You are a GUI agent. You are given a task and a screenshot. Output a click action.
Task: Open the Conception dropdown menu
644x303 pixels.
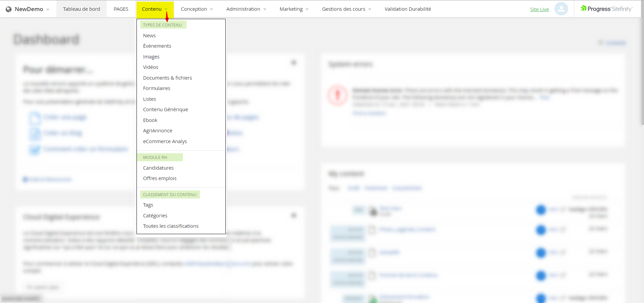(197, 9)
